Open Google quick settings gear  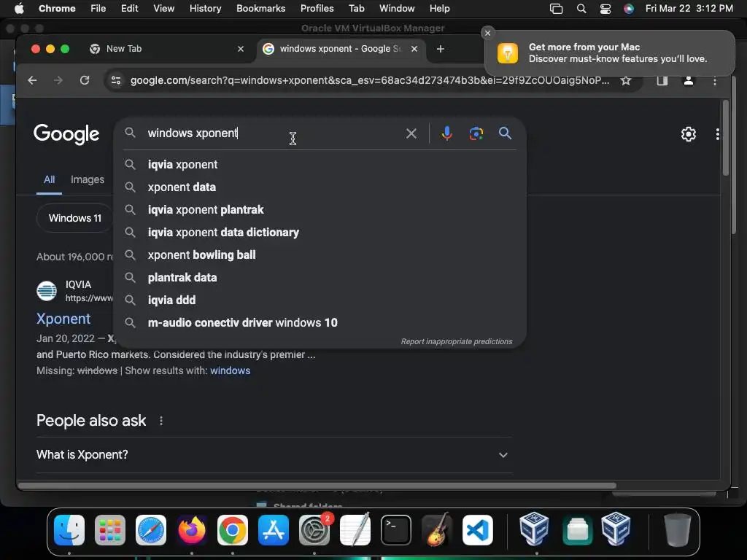point(689,134)
